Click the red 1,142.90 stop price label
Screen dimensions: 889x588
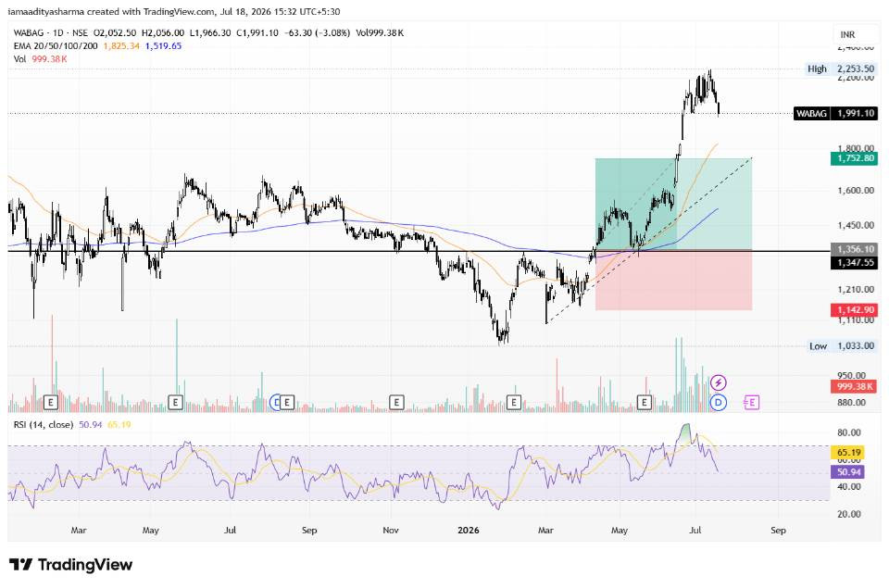(x=855, y=309)
